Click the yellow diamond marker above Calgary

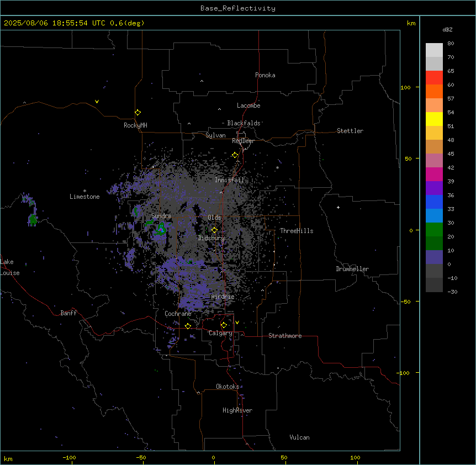[x=224, y=325]
